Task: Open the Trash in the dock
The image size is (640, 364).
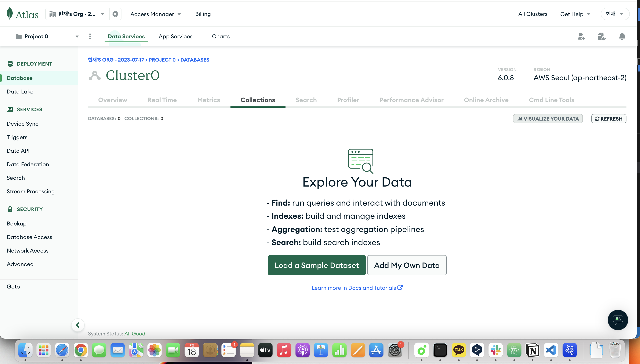Action: click(x=615, y=350)
